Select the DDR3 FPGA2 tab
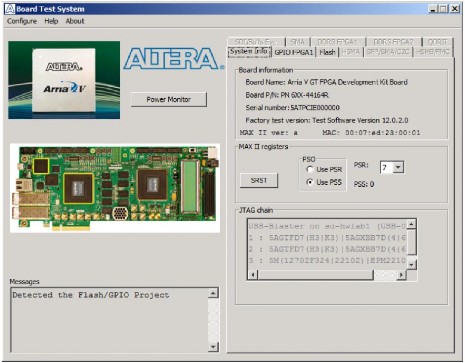The height and width of the screenshot is (363, 465). [x=393, y=42]
